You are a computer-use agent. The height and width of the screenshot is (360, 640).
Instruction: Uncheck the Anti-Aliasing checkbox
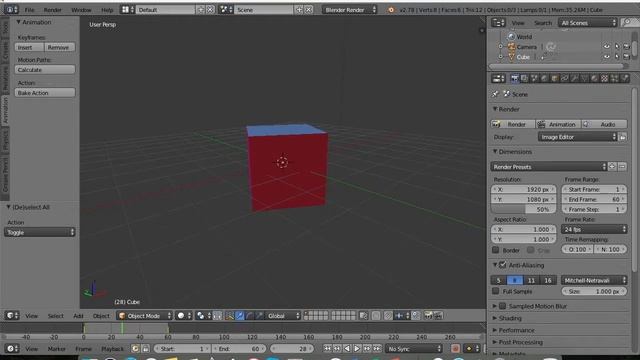pos(503,265)
